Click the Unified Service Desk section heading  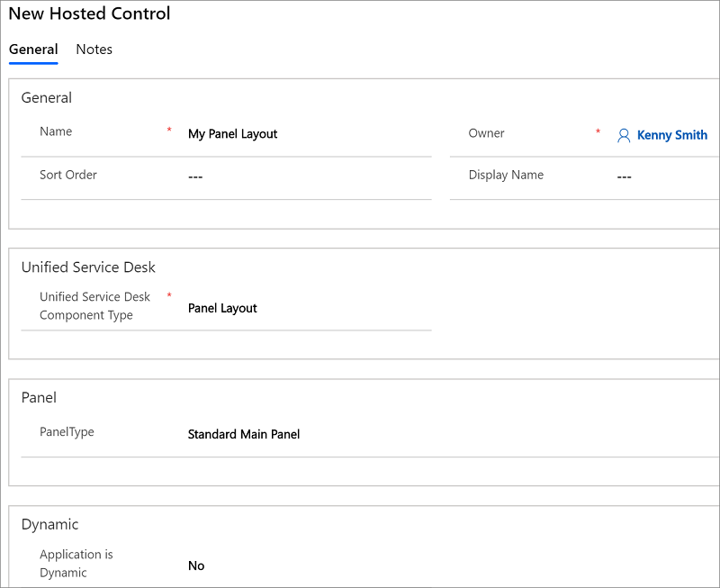tap(87, 267)
